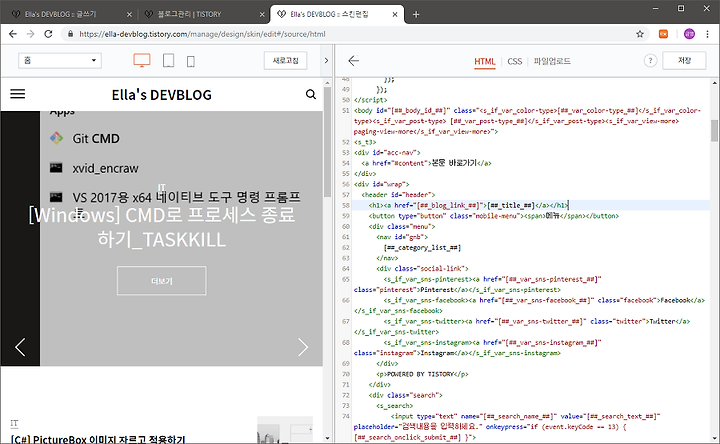This screenshot has width=720, height=444.
Task: Open Chrome profile avatar
Action: point(689,34)
